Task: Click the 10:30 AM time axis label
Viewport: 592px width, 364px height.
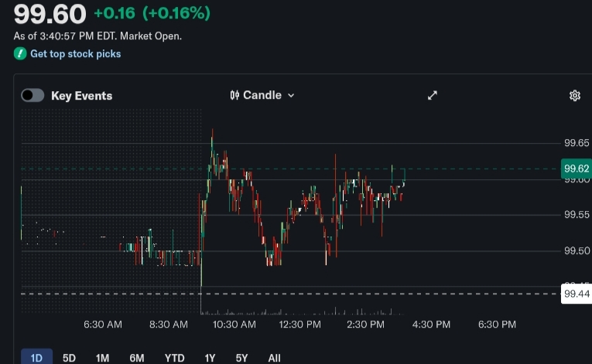Action: [x=234, y=325]
